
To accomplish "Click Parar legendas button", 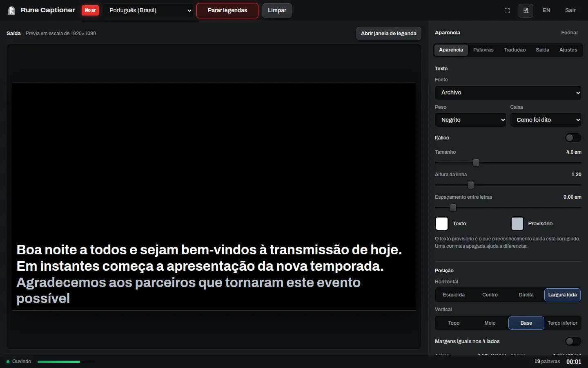I will pyautogui.click(x=227, y=11).
